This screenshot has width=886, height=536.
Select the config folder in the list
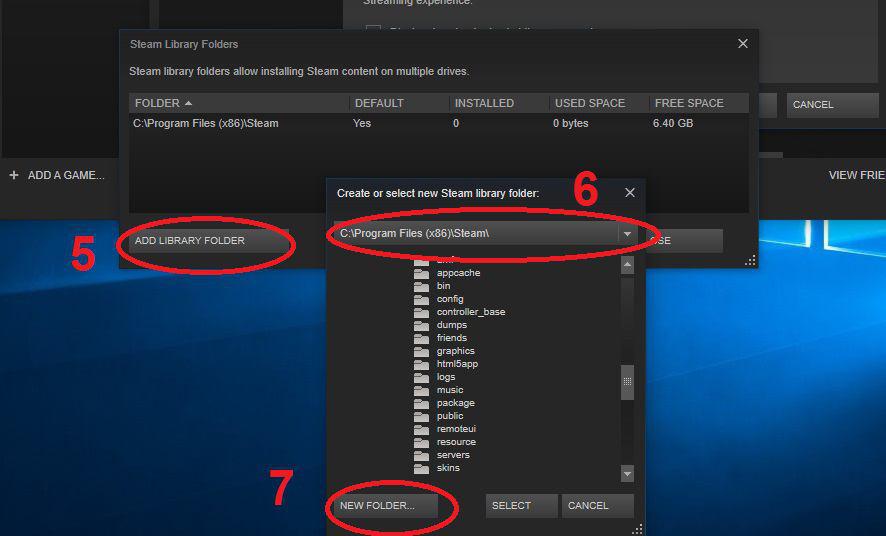(449, 299)
